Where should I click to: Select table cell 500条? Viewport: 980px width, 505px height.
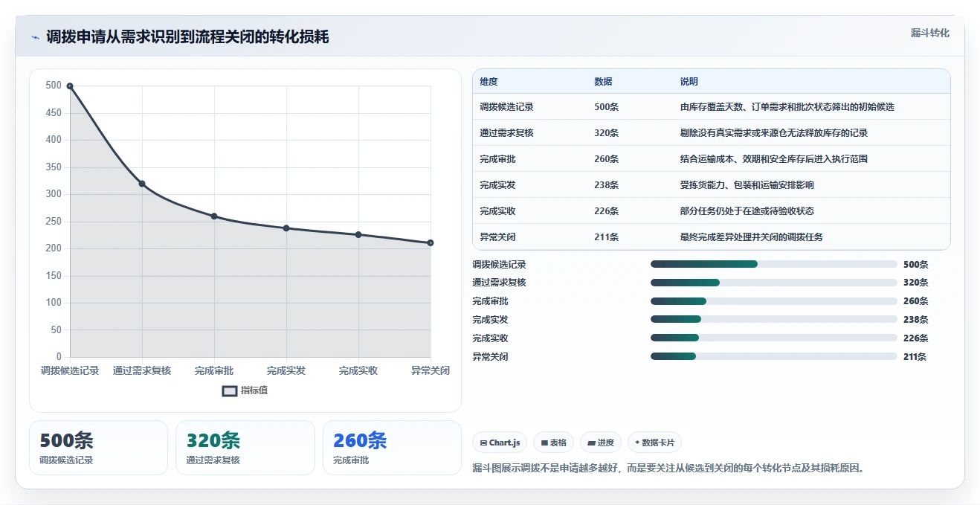(x=606, y=107)
